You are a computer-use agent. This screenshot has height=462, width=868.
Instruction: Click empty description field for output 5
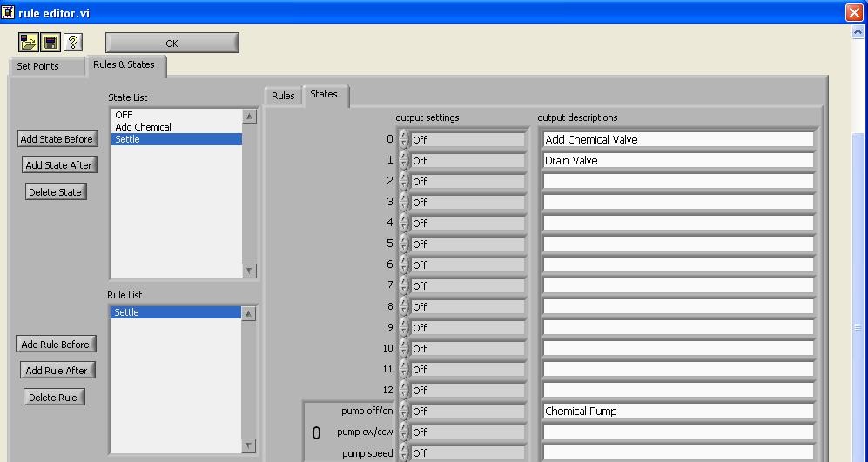(x=678, y=244)
